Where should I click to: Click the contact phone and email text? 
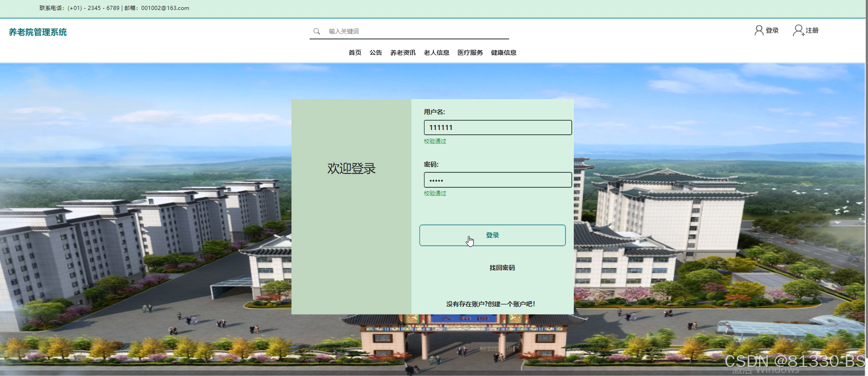click(x=114, y=8)
